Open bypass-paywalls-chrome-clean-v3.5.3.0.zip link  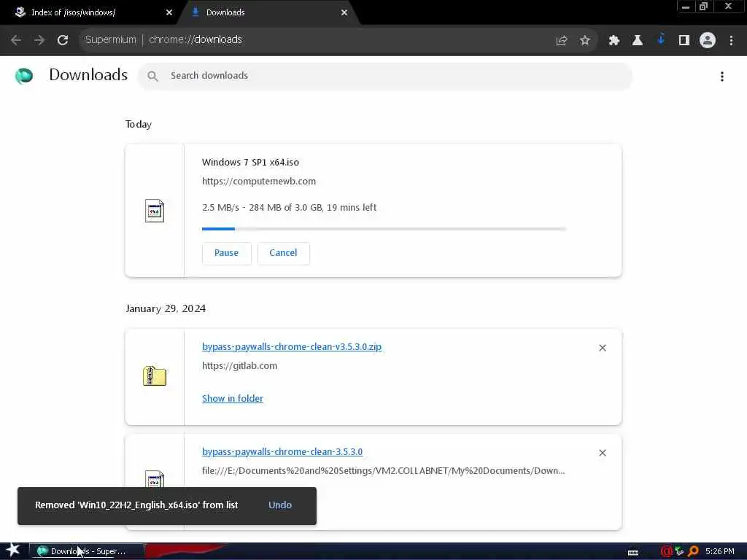[x=292, y=346]
